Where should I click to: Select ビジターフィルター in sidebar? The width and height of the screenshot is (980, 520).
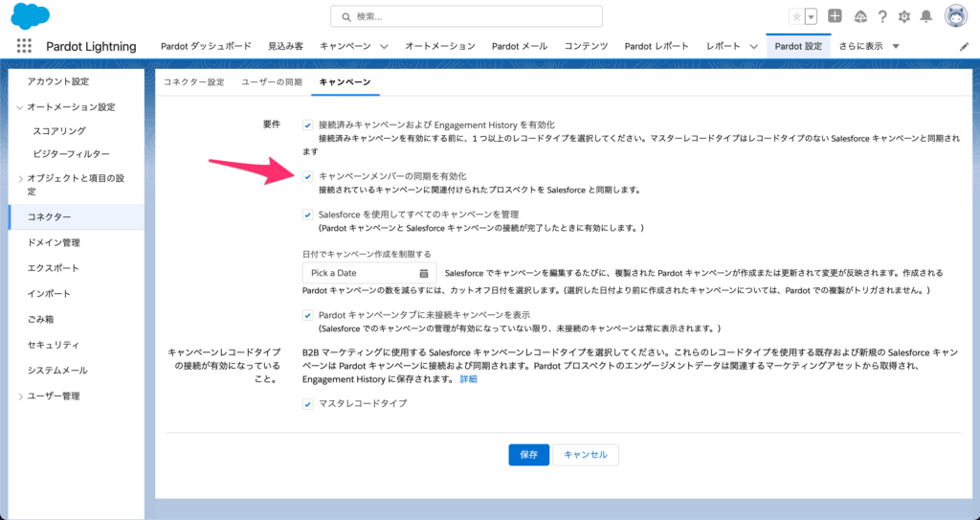[71, 154]
